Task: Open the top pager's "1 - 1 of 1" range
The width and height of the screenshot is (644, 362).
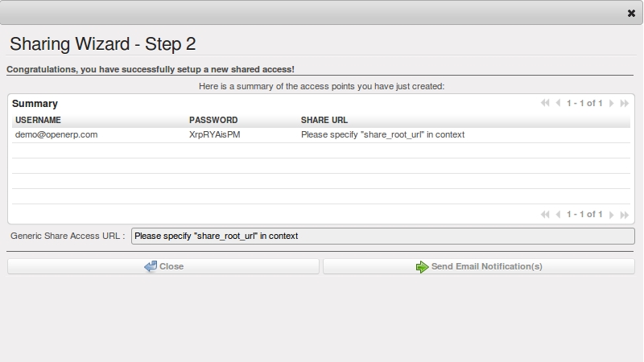Action: coord(584,104)
